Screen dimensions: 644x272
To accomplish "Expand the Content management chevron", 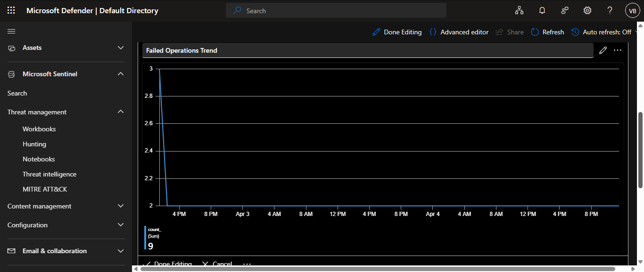I will (x=121, y=206).
